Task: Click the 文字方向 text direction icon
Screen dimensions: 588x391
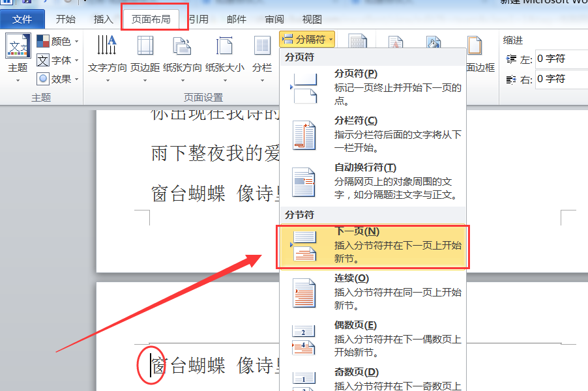Action: [x=108, y=45]
